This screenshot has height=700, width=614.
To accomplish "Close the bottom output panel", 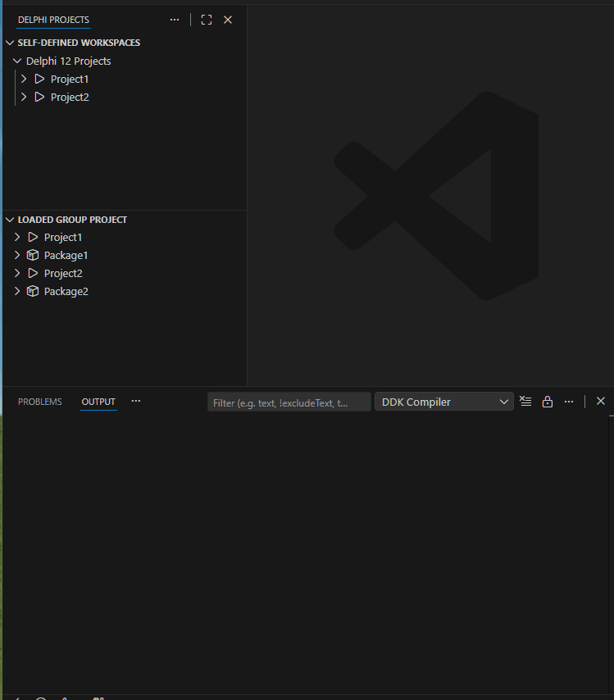I will (x=601, y=401).
